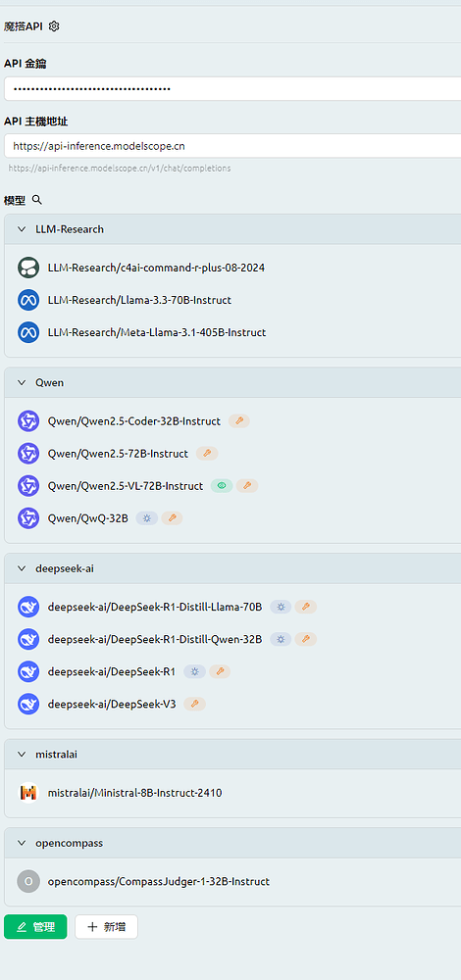Select LLM-Research/c4ai-command-r-plus-08-2024 model name

156,268
